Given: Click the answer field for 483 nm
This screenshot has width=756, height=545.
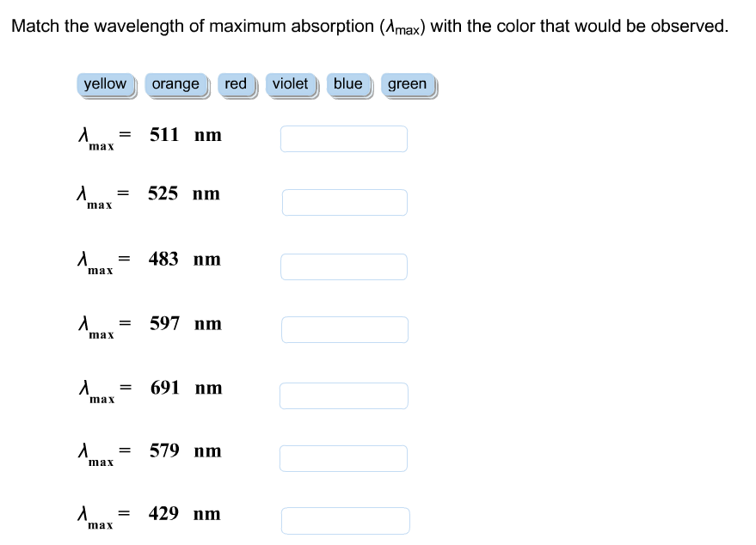Looking at the screenshot, I should click(x=343, y=266).
